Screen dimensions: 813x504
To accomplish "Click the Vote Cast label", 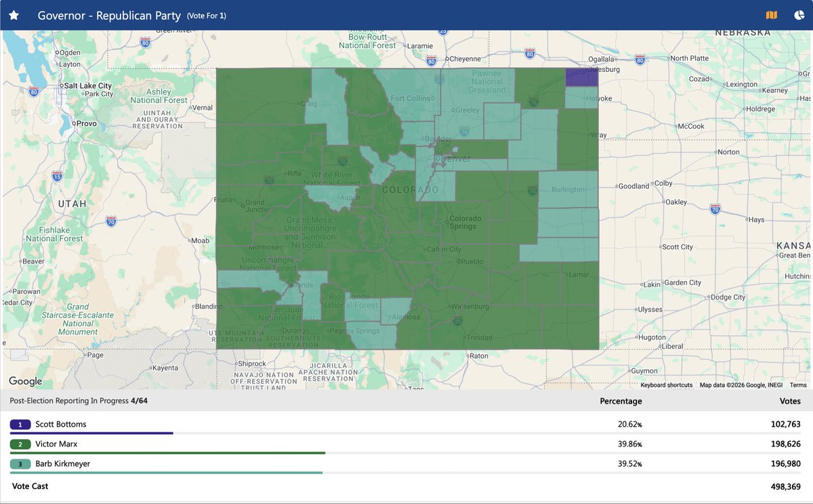I will click(x=30, y=486).
